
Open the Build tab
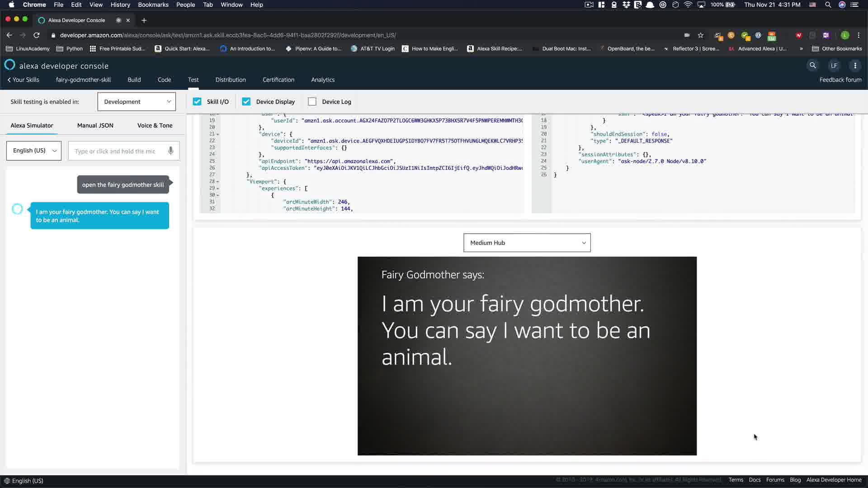(134, 80)
